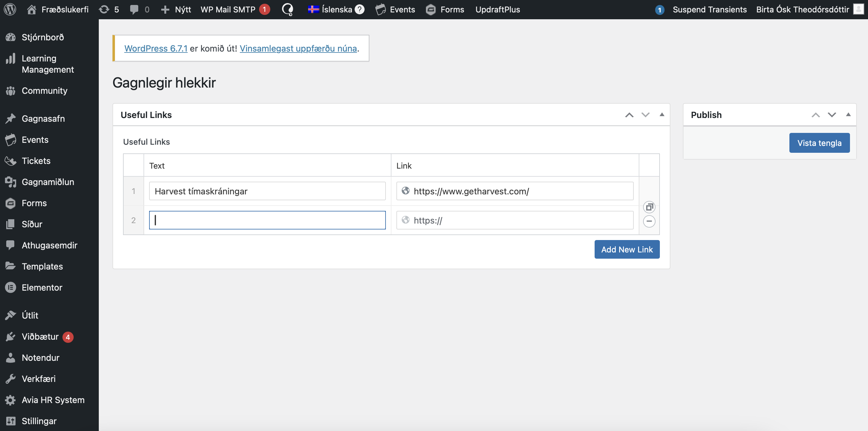Toggle Useful Links panel collapse triangle
Screen dimensions: 868x431
tap(662, 115)
